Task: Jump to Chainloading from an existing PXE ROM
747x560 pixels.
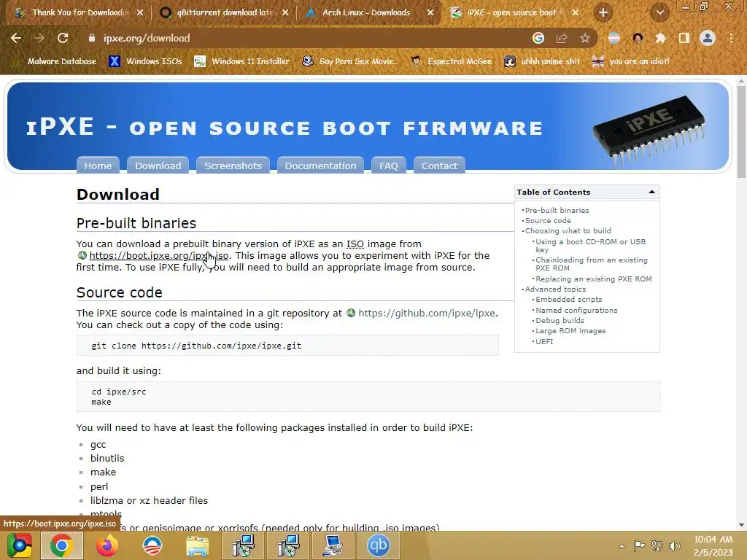Action: click(x=591, y=264)
